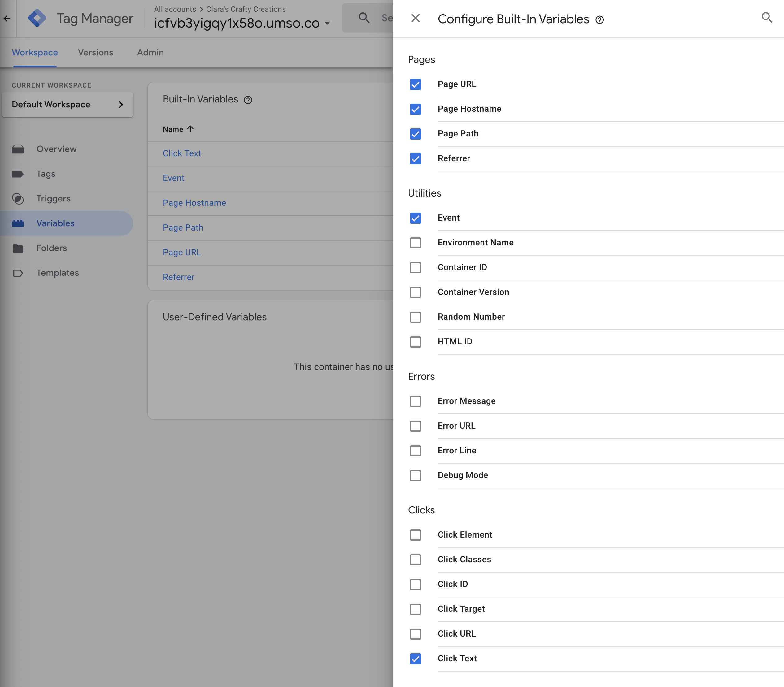
Task: Open the Page Hostname variable link
Action: pyautogui.click(x=194, y=203)
